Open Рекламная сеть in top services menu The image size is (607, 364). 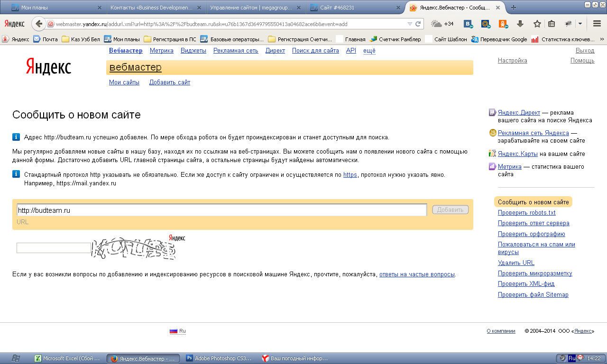236,51
